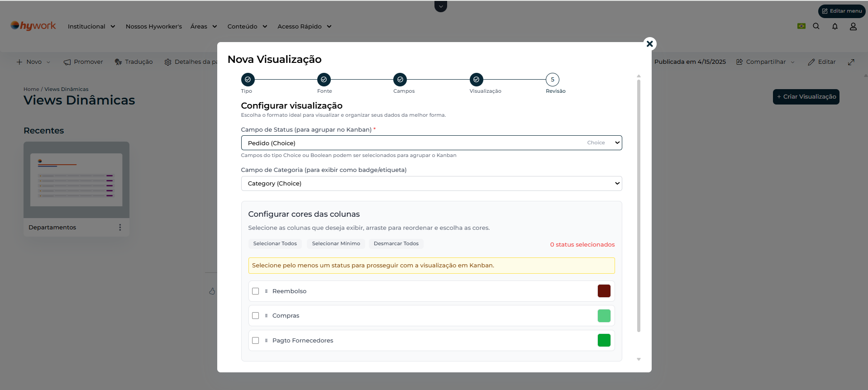
Task: Click the Brazil flag language icon
Action: (801, 26)
